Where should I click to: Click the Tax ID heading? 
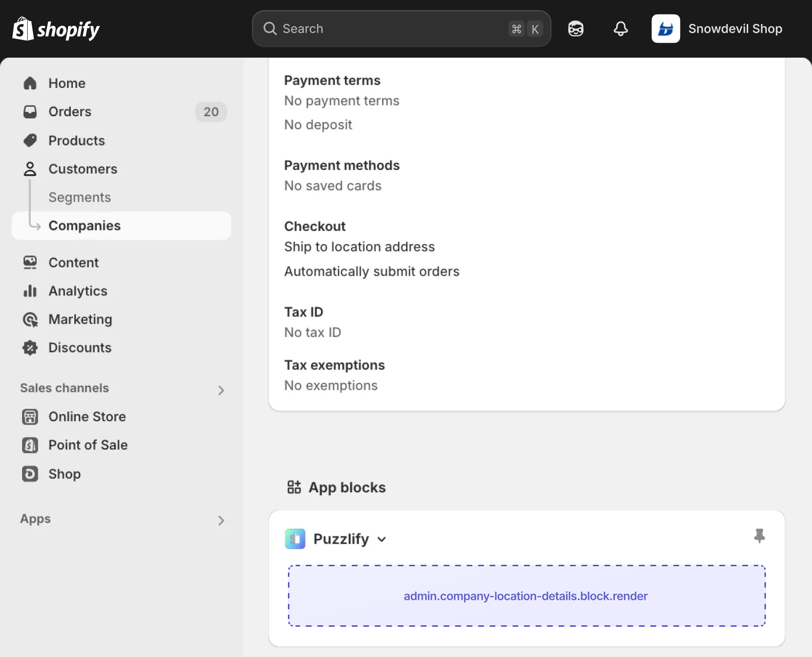click(x=304, y=312)
